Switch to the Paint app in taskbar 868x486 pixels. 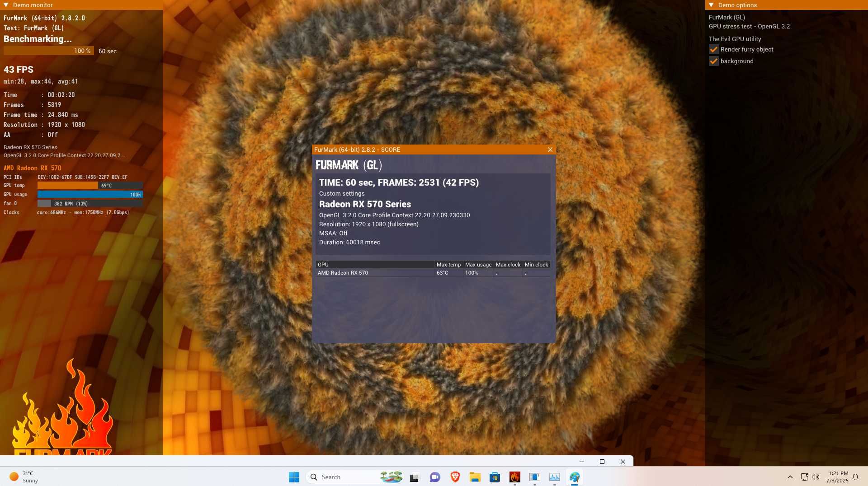tap(575, 477)
